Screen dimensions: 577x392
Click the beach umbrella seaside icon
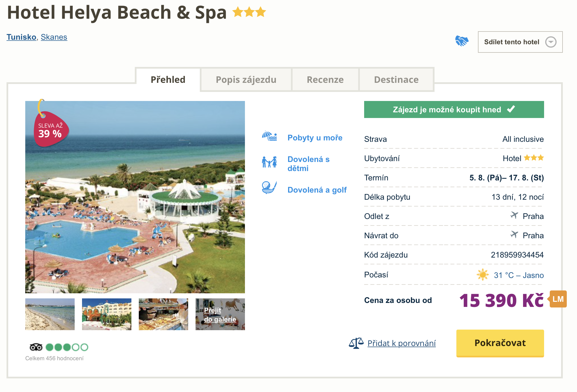pyautogui.click(x=269, y=136)
